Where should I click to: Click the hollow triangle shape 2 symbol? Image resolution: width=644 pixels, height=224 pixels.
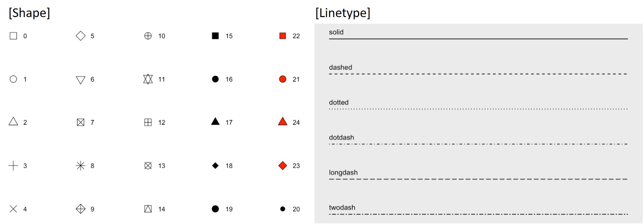tap(13, 122)
